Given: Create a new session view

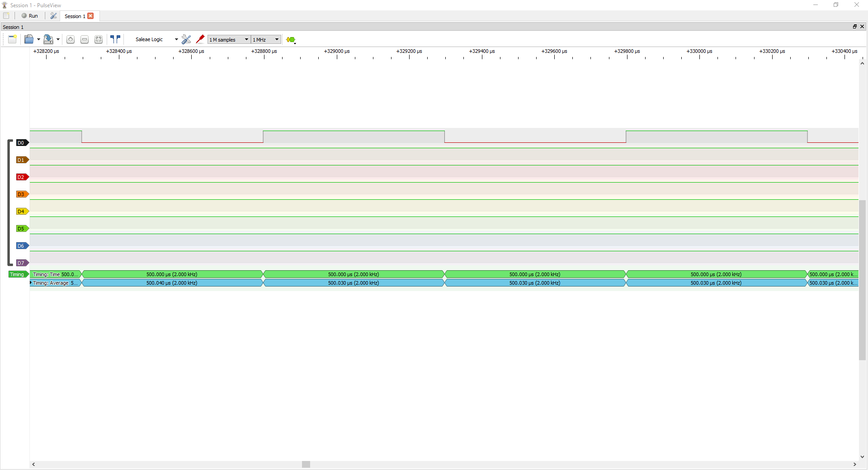Looking at the screenshot, I should click(x=12, y=40).
